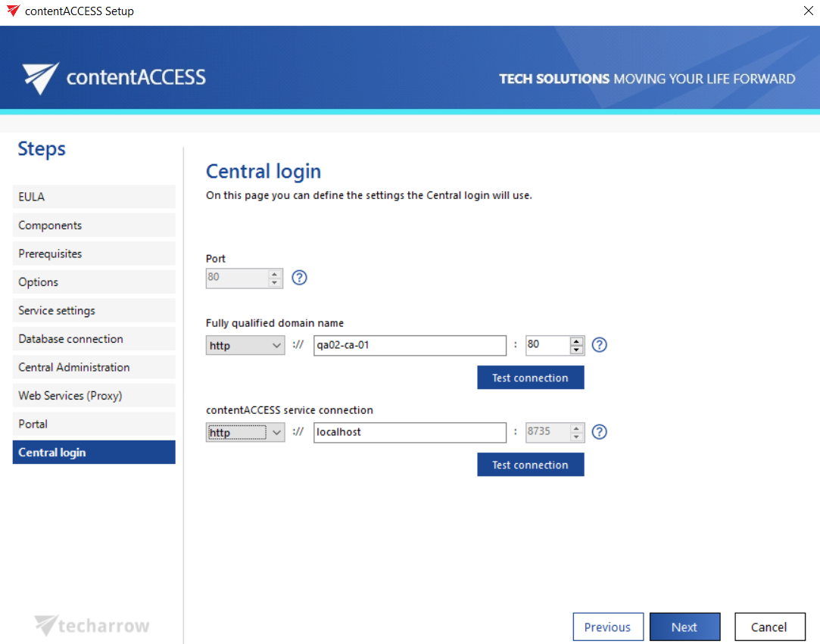Open help for the Port setting
The image size is (820, 644).
(299, 278)
